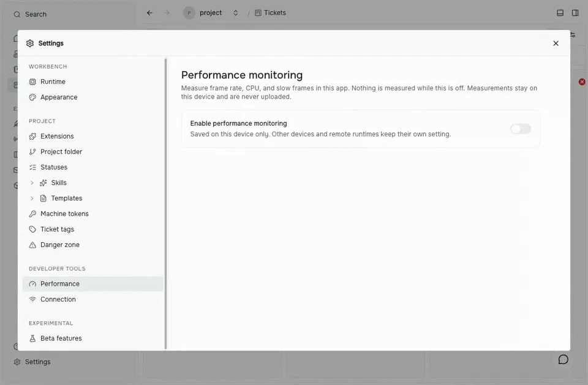Click the Project folder branch icon
588x385 pixels.
coord(32,151)
